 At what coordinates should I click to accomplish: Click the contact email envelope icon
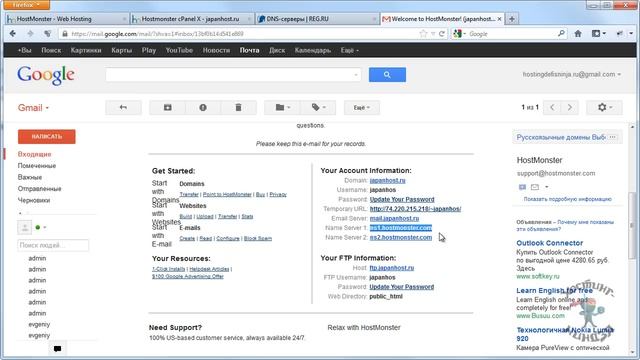click(535, 187)
